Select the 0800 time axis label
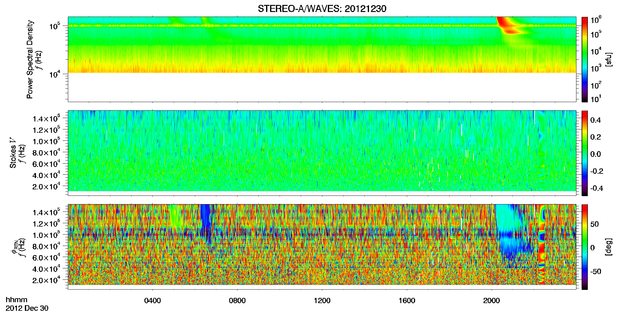Screen dimensions: 644x332 click(x=237, y=300)
